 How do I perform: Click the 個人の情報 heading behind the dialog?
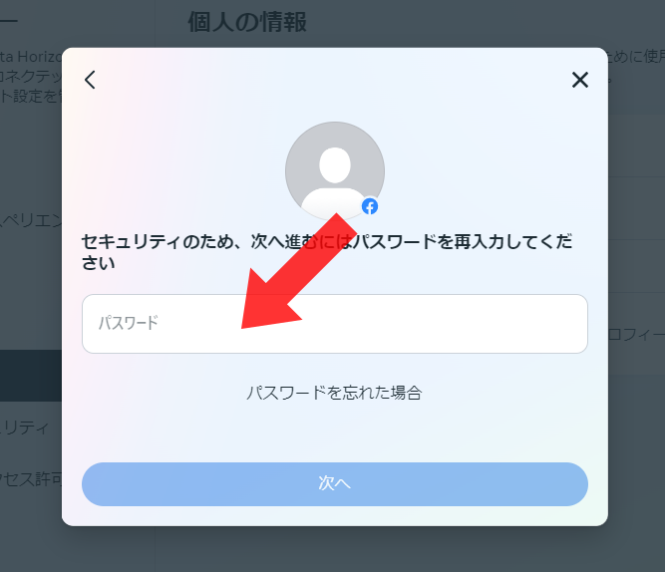pos(247,22)
